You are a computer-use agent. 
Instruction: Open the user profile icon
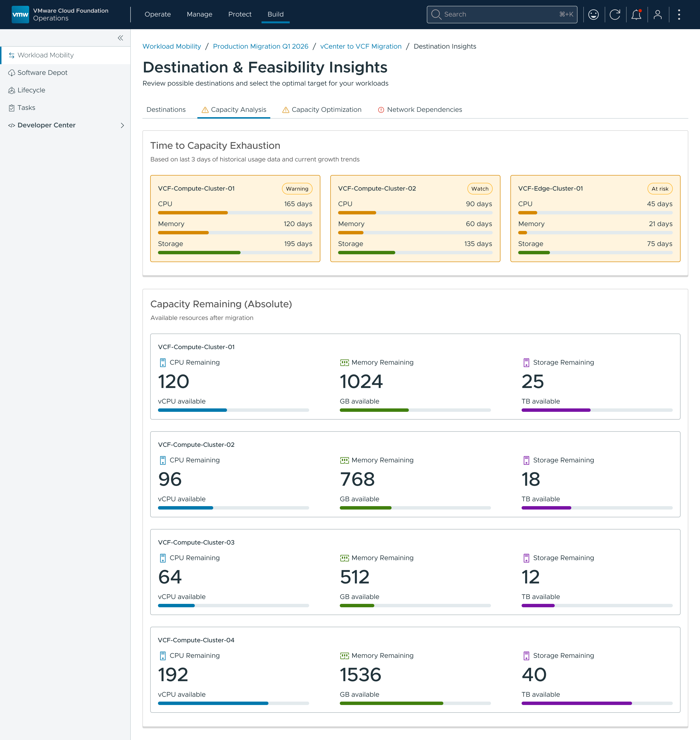pyautogui.click(x=657, y=15)
